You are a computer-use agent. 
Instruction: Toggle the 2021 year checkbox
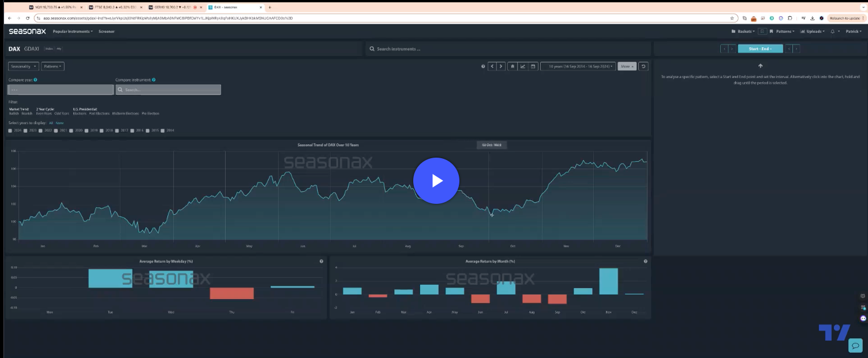point(56,130)
